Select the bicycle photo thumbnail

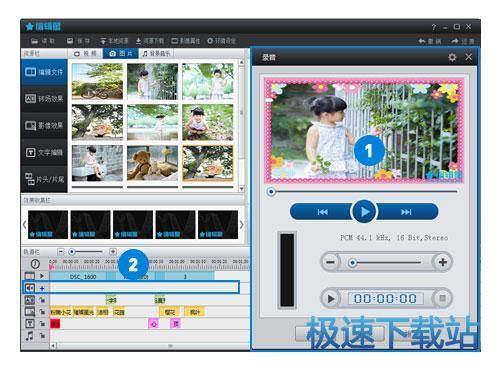[x=97, y=82]
